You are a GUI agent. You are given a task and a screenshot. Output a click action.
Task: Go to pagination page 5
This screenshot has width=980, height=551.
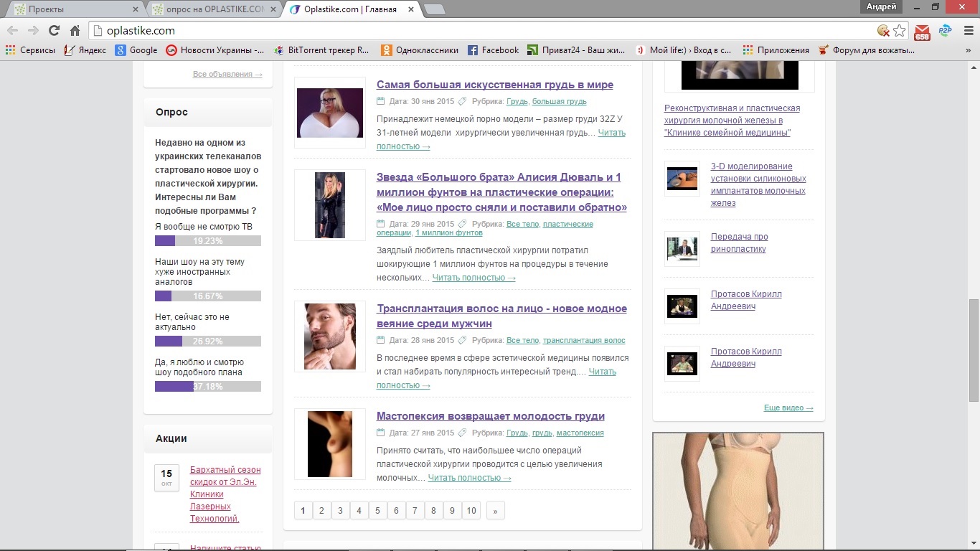coord(377,511)
